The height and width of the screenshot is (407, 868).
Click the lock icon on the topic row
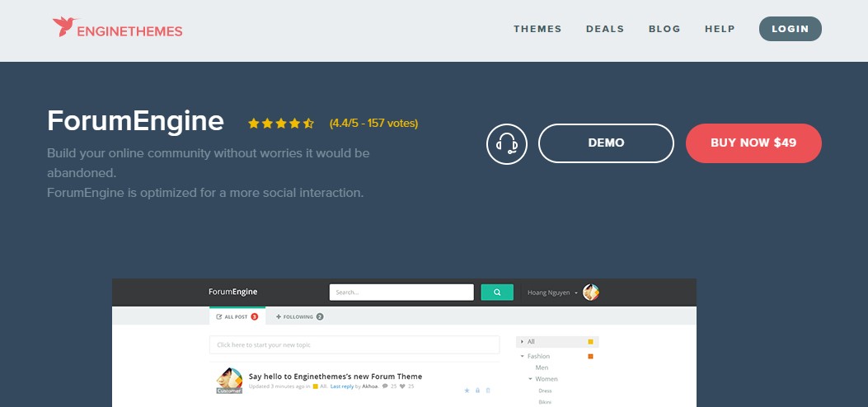(478, 391)
